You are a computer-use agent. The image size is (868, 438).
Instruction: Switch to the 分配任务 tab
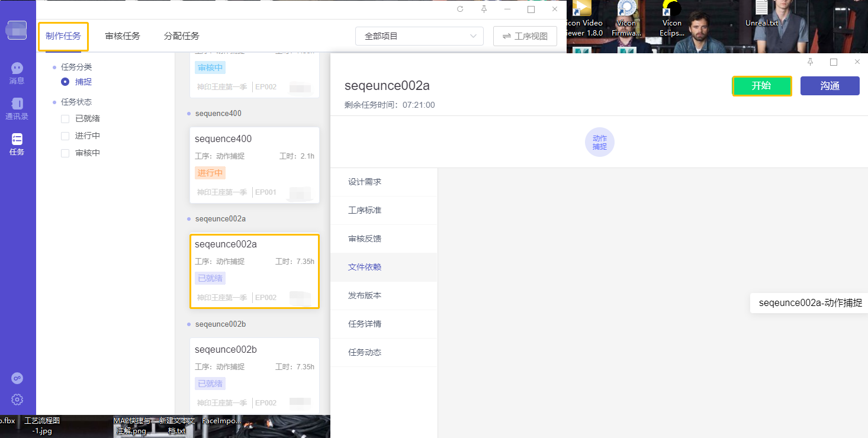tap(182, 36)
